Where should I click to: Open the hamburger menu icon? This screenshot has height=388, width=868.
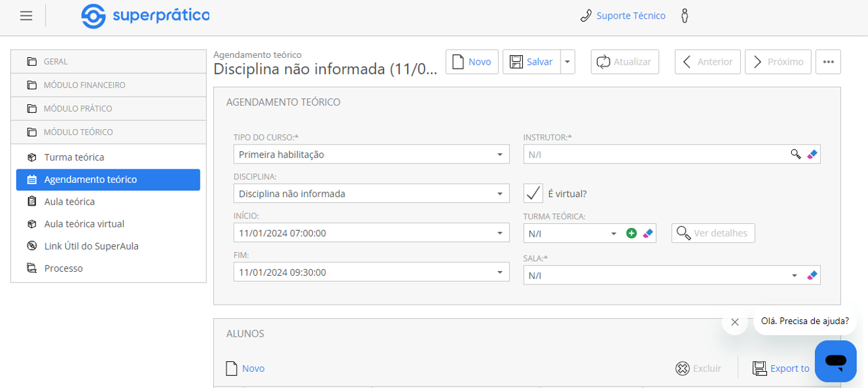(x=26, y=16)
